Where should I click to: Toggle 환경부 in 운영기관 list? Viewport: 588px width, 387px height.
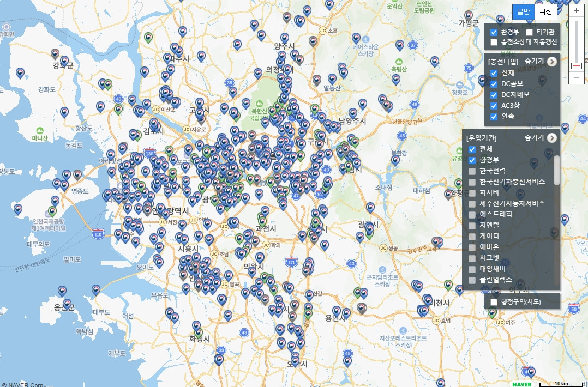[x=472, y=160]
